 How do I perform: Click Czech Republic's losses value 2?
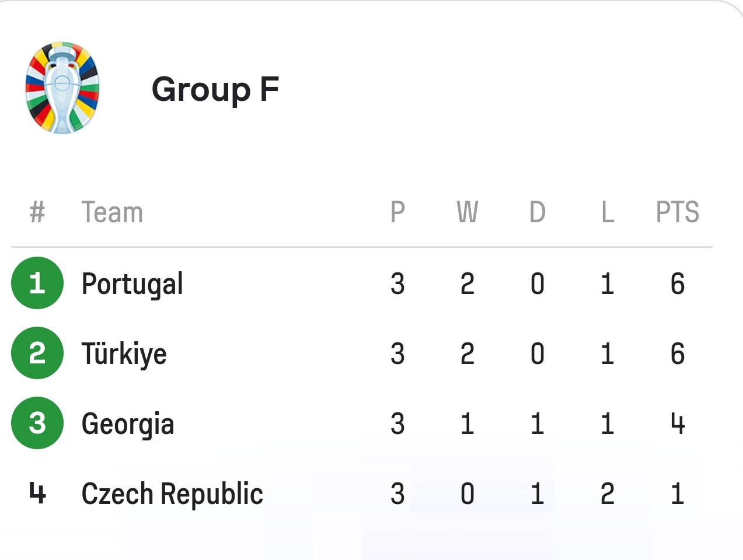point(608,494)
